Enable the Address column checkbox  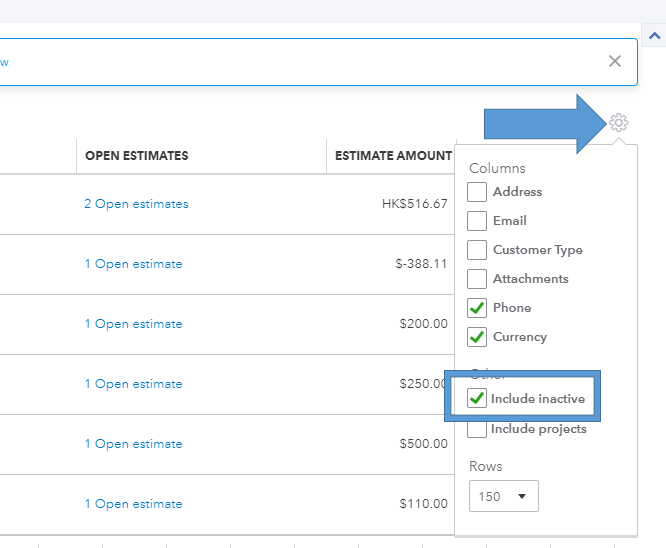477,192
